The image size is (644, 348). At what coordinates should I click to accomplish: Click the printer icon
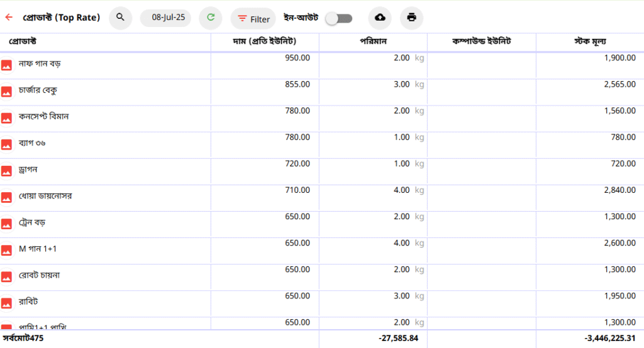[411, 17]
